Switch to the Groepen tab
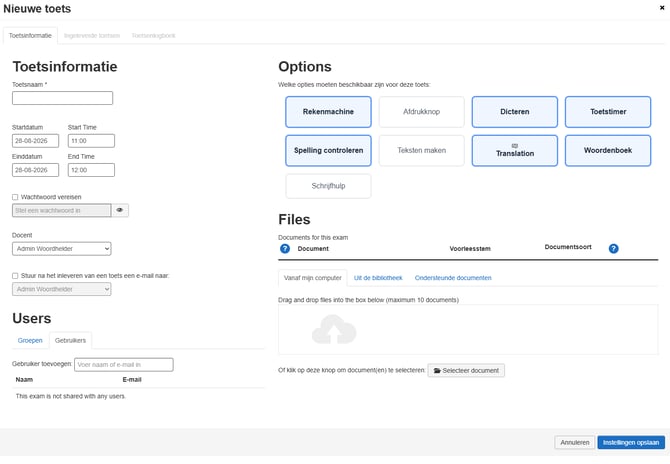Viewport: 670px width, 464px height. tap(30, 341)
